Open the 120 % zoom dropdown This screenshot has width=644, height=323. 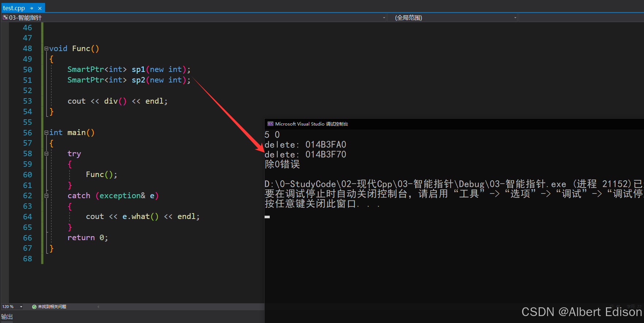click(x=21, y=307)
